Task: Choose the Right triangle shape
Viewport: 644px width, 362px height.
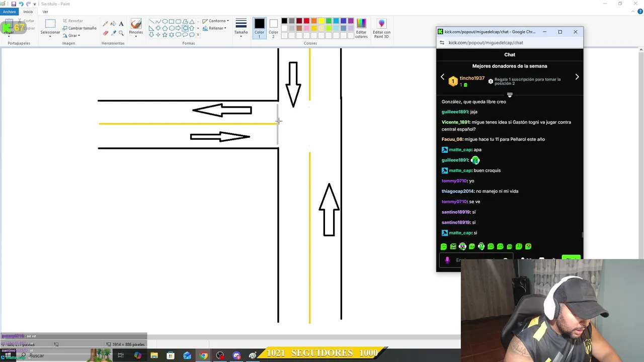Action: coord(151,28)
